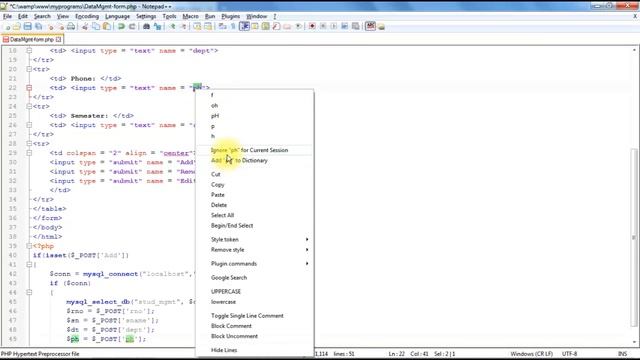Create a new file from toolbar

tap(7, 27)
